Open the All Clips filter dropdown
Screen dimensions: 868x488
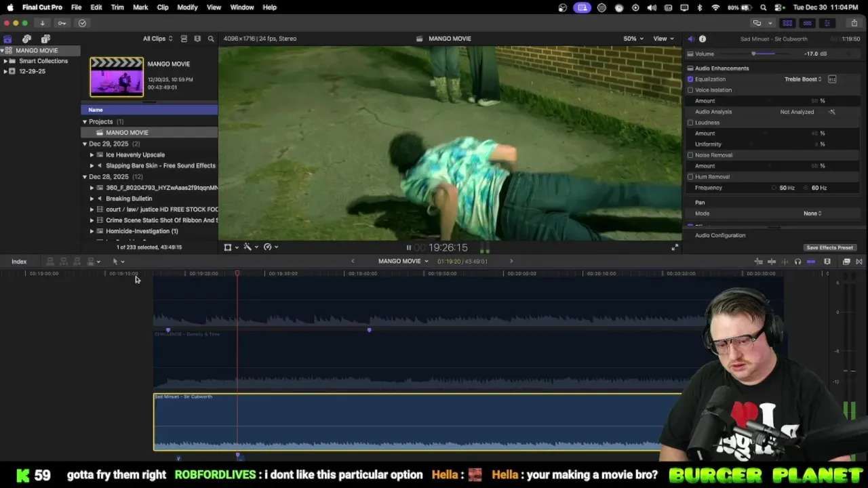(x=157, y=39)
